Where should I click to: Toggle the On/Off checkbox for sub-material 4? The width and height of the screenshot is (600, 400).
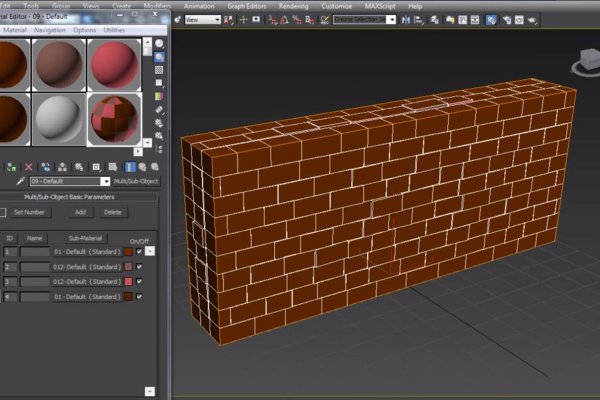click(139, 297)
